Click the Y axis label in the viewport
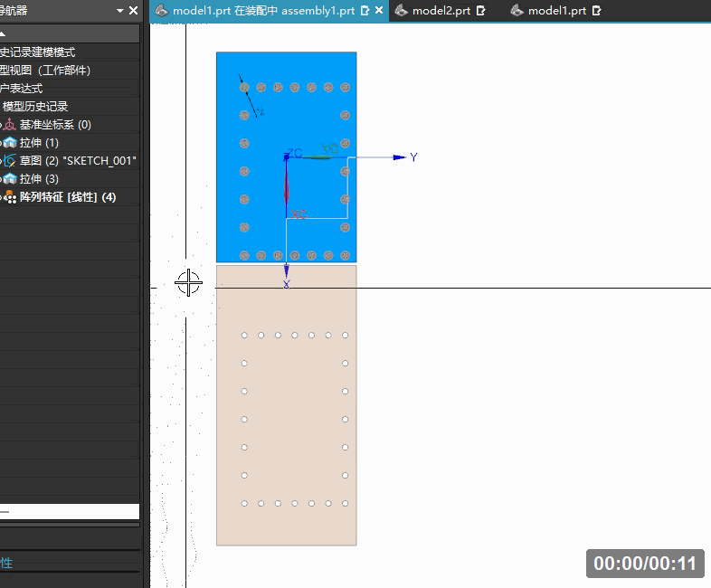 (413, 157)
